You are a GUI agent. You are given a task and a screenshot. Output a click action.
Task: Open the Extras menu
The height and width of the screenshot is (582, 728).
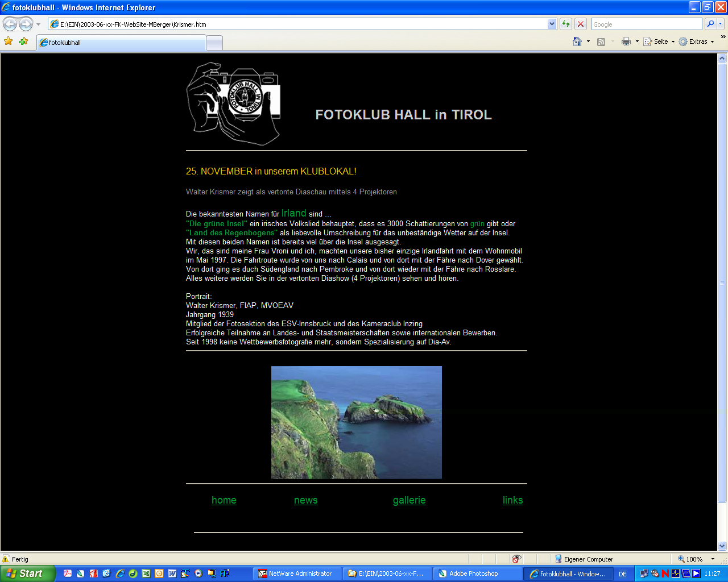point(697,41)
